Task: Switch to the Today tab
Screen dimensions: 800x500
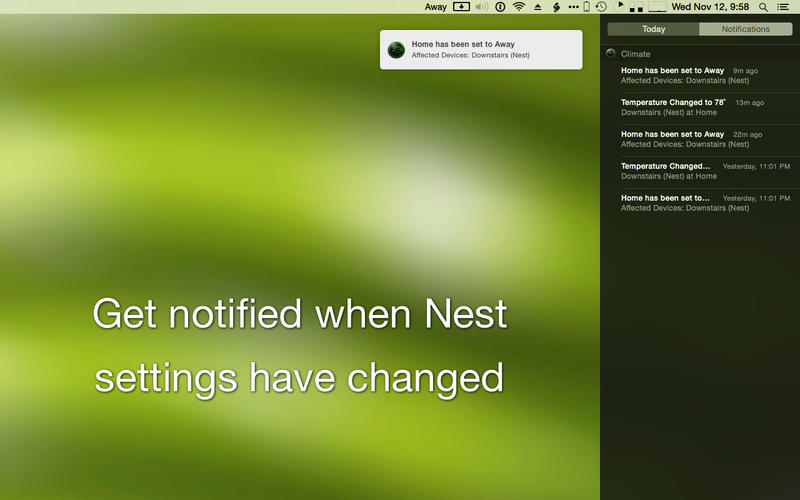Action: [653, 29]
